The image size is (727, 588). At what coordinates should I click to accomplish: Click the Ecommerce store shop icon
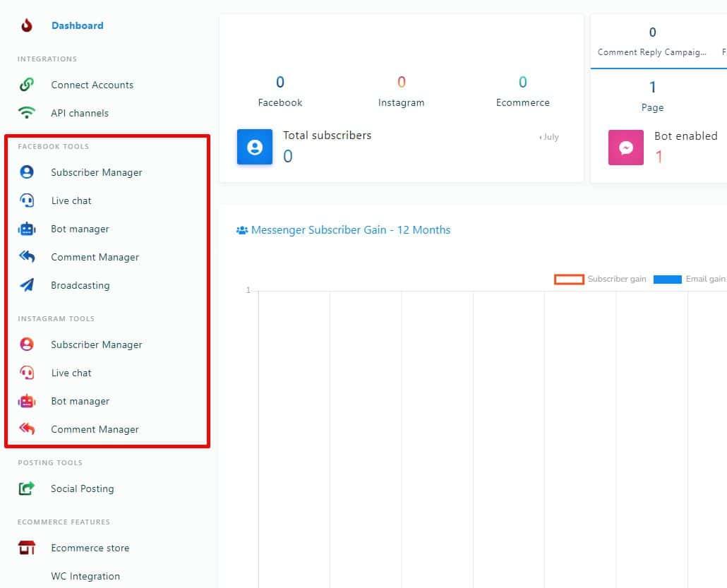point(27,548)
